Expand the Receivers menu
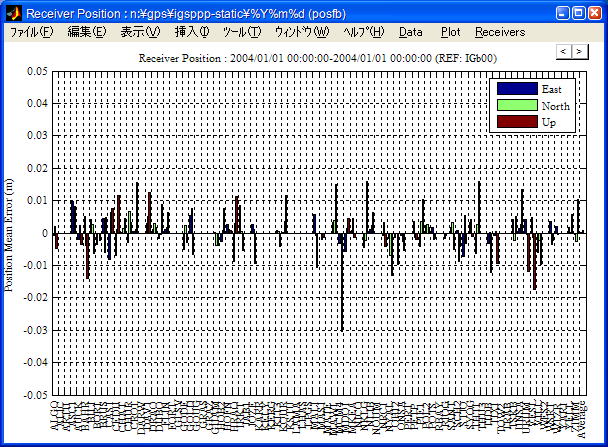Image resolution: width=608 pixels, height=447 pixels. 499,32
